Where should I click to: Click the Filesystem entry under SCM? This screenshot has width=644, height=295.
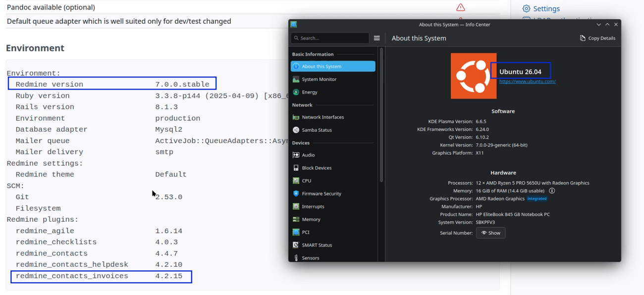pyautogui.click(x=38, y=208)
